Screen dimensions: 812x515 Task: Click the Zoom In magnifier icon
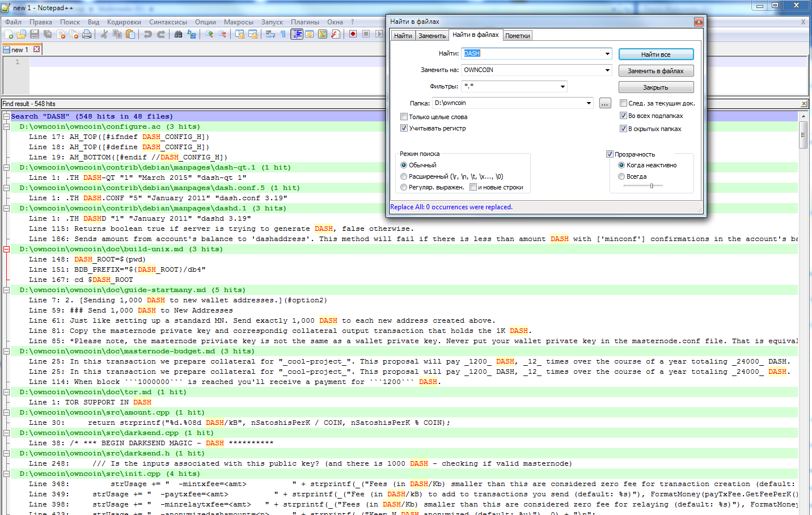coord(209,34)
